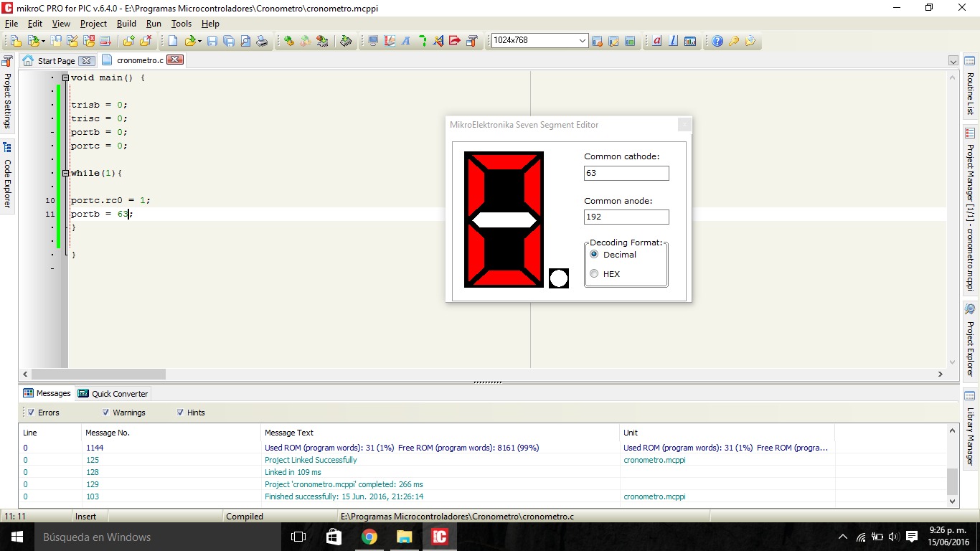Click the red cursive 'a' toolbar icon

point(656,41)
